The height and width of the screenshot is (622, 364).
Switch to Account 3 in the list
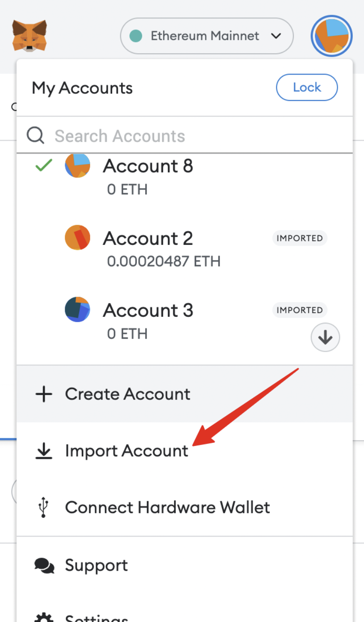coord(184,320)
